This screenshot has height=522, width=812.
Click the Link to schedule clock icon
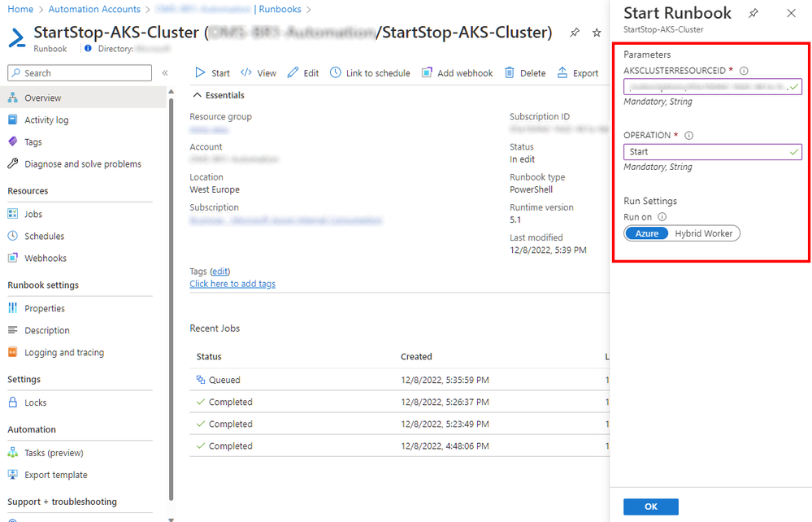(x=336, y=72)
